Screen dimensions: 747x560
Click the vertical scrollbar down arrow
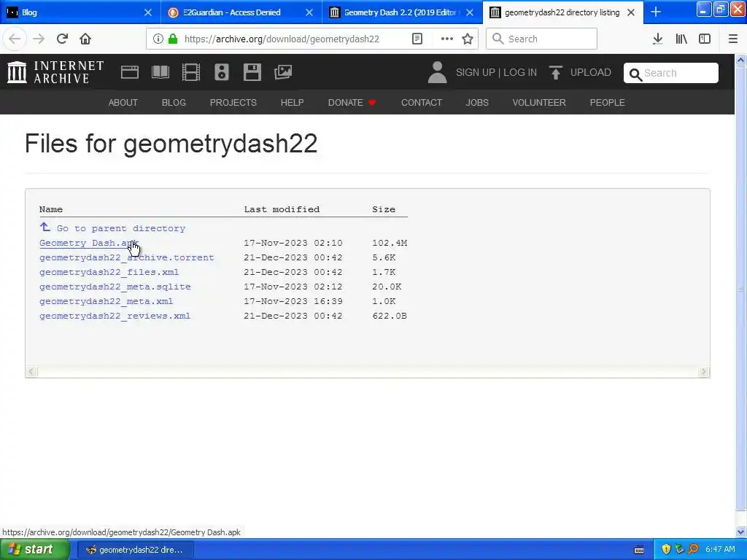[741, 532]
